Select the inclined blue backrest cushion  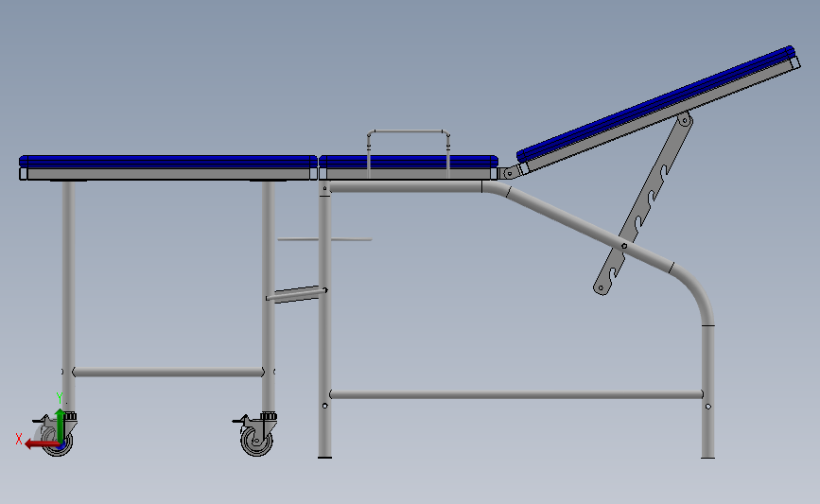point(656,103)
